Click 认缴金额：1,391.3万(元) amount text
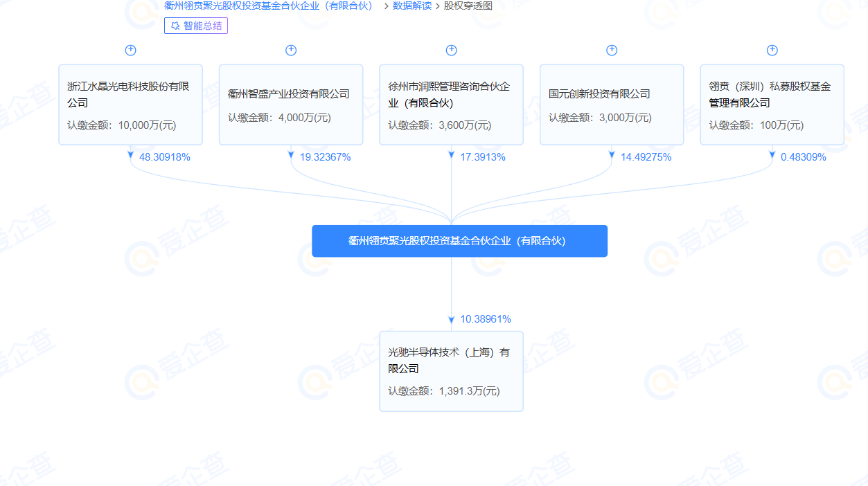The image size is (868, 486). pyautogui.click(x=444, y=391)
